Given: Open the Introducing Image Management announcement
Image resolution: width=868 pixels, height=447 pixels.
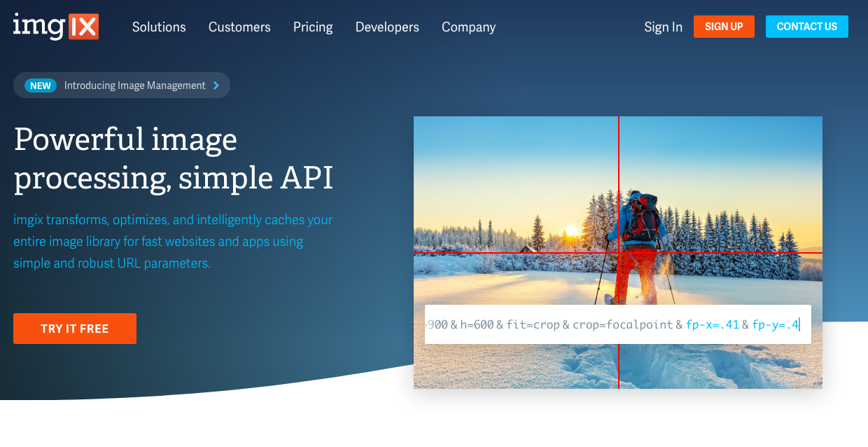Looking at the screenshot, I should [x=134, y=85].
